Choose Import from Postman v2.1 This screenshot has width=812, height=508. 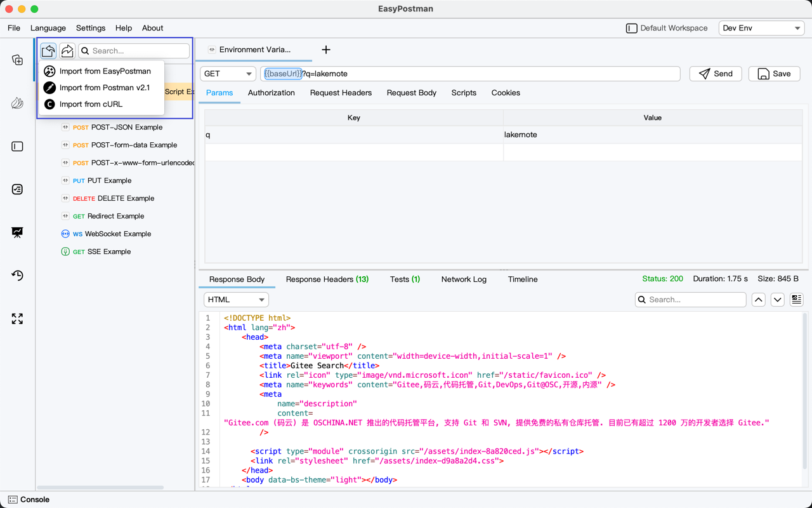pyautogui.click(x=101, y=88)
